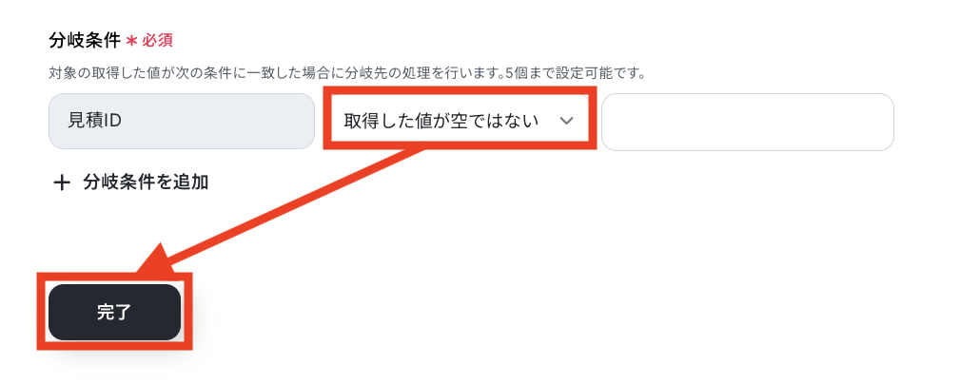Screen dimensions: 980x384
Task: Select the 取得した値が空ではない text in dropdown
Action: (441, 121)
